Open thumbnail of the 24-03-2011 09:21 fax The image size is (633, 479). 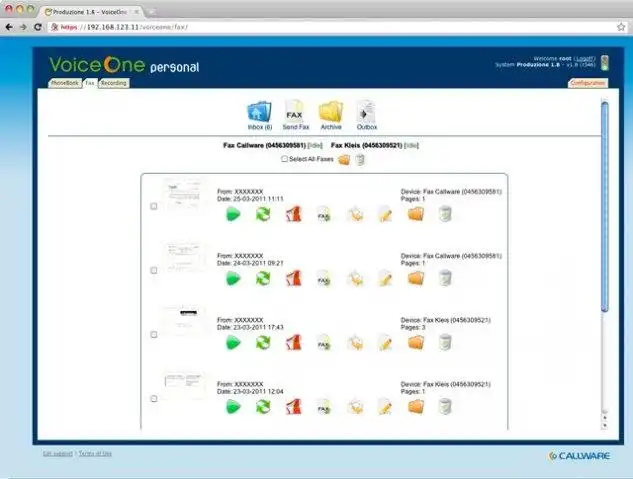pos(183,257)
